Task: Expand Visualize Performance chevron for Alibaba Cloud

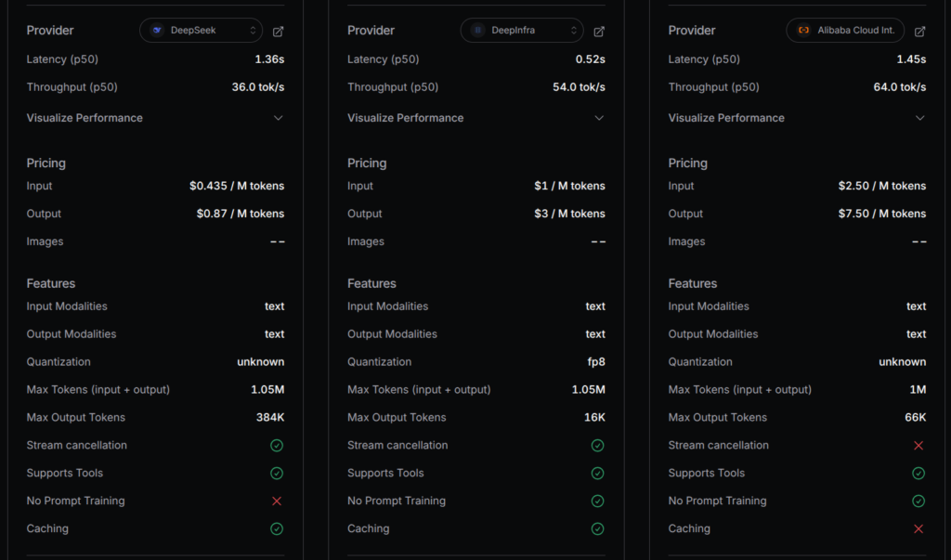Action: pos(919,118)
